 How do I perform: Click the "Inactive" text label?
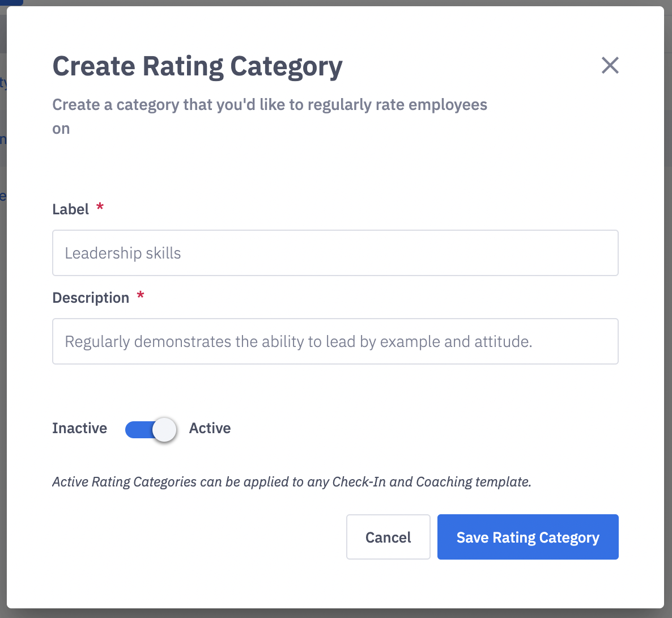pyautogui.click(x=79, y=428)
